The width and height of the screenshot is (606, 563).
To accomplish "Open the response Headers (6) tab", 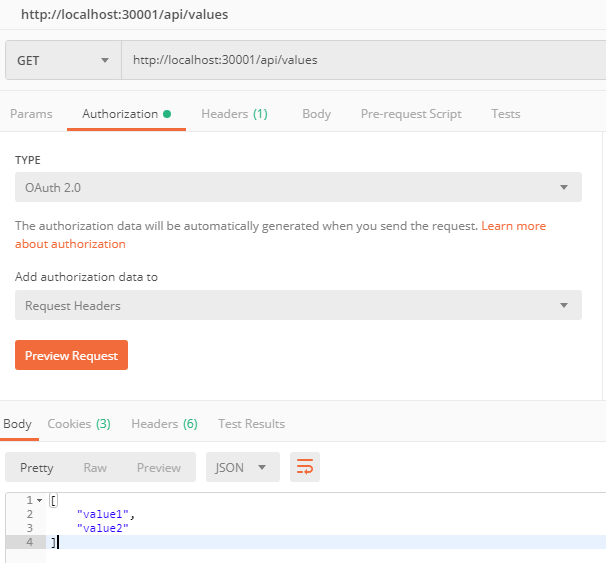I will click(164, 424).
